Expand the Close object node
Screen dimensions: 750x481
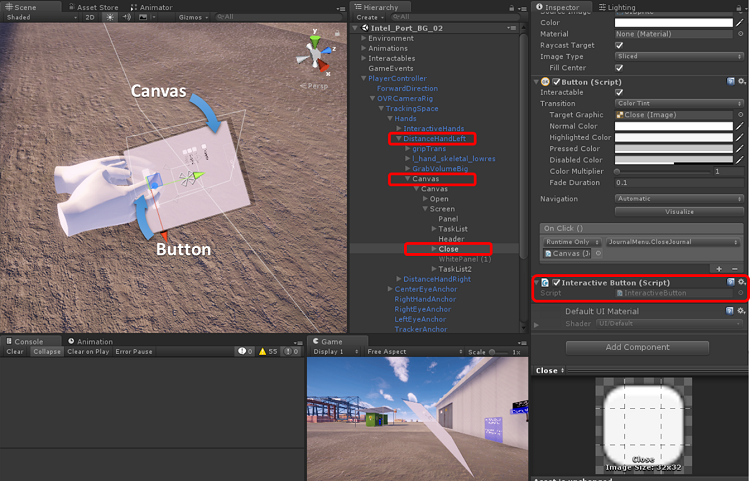pos(433,249)
